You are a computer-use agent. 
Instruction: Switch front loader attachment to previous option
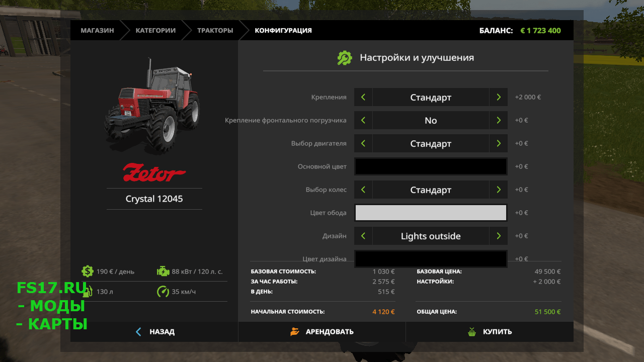click(363, 120)
